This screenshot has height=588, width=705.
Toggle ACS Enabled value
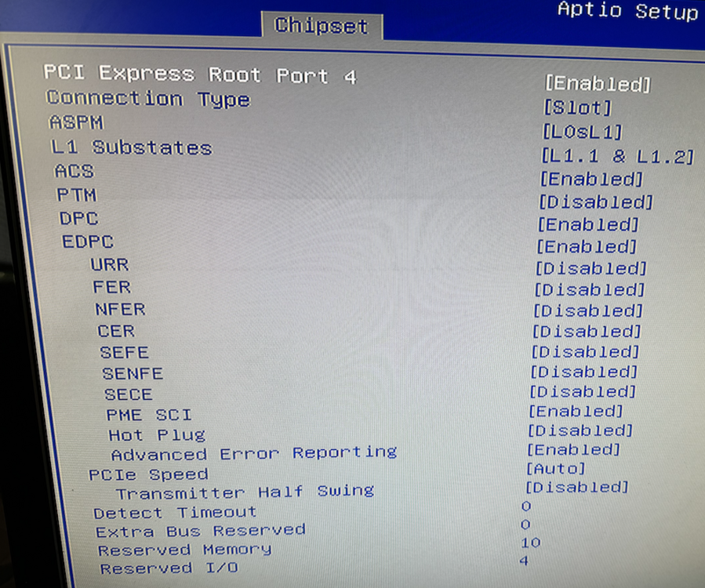(591, 180)
